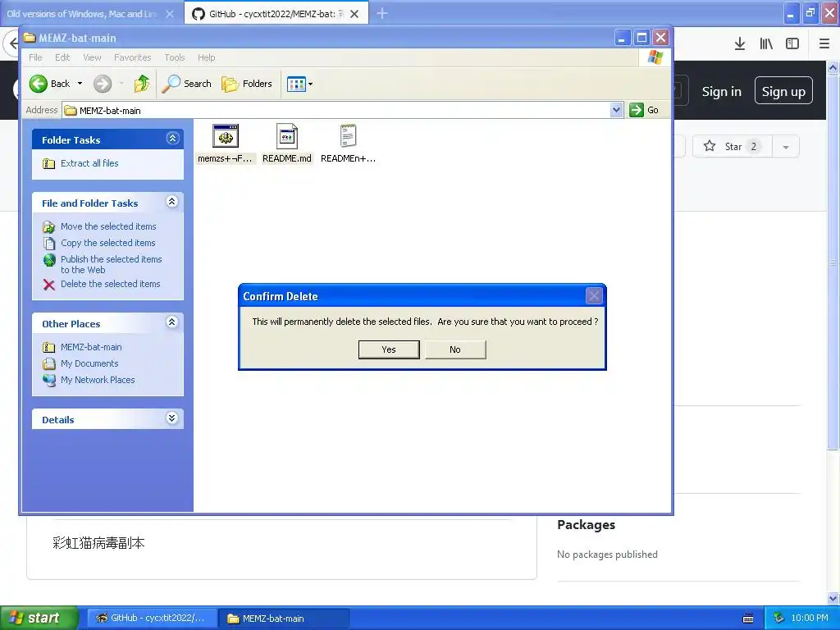Open the Back history dropdown arrow
This screenshot has height=630, width=840.
point(80,84)
